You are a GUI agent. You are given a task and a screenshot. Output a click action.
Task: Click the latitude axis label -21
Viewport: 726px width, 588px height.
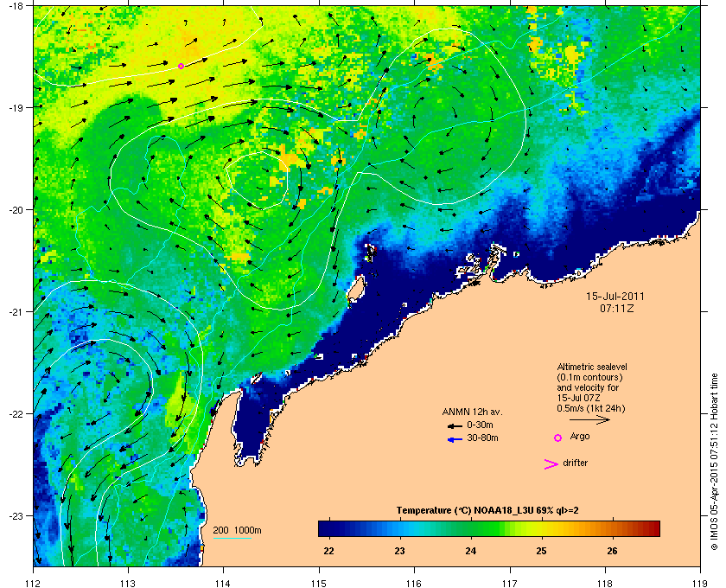click(x=16, y=311)
